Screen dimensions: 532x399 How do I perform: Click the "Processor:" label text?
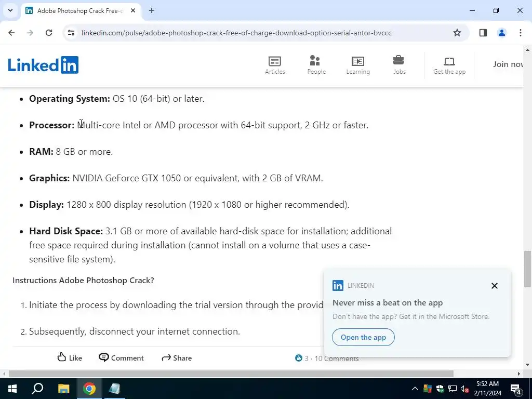(51, 125)
